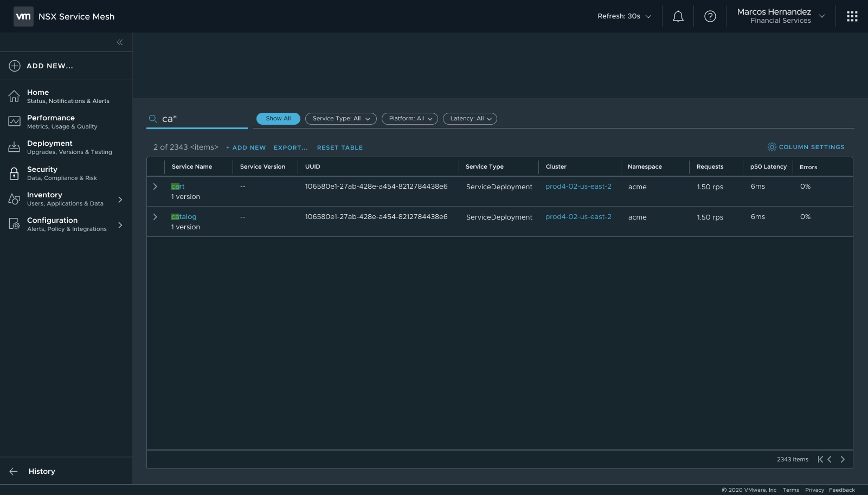Viewport: 868px width, 495px height.
Task: Select the cart row UUID text
Action: pos(376,187)
